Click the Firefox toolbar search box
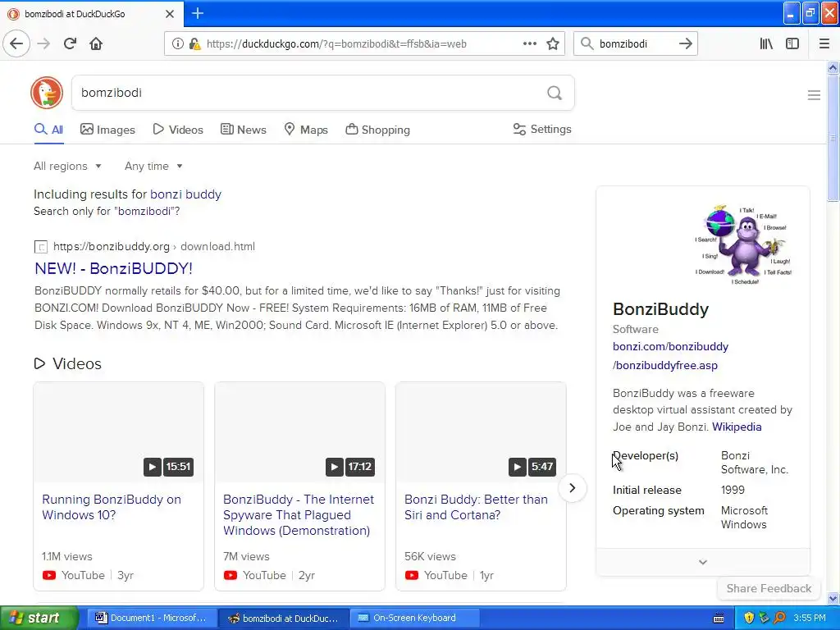The image size is (840, 630). pos(635,43)
